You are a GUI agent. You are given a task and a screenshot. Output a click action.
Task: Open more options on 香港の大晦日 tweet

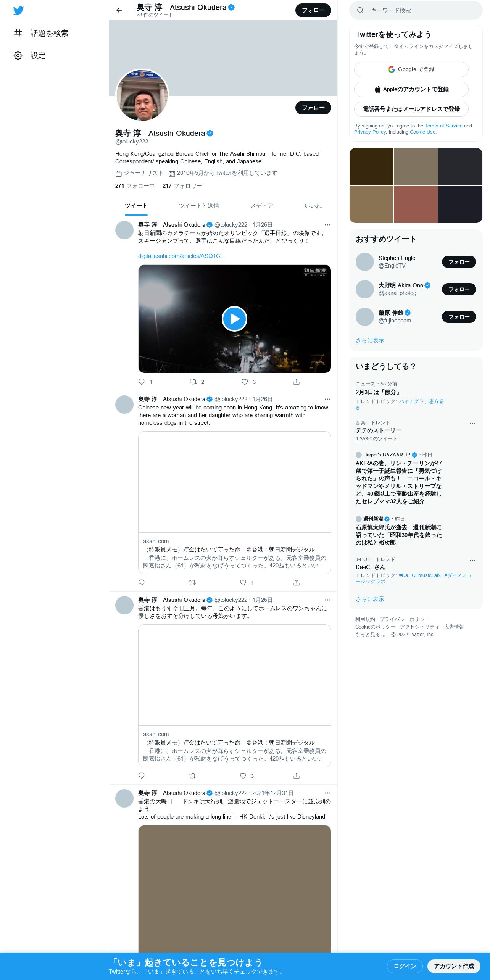tap(327, 793)
